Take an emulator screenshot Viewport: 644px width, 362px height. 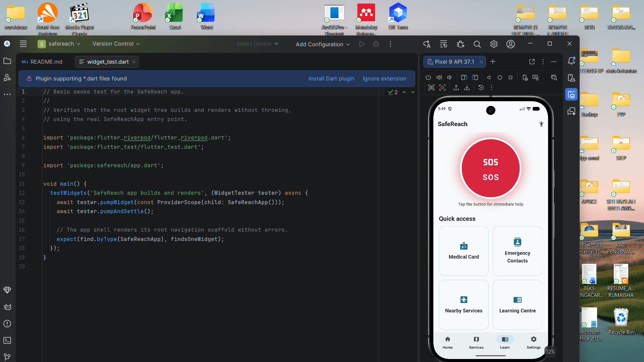coord(431,87)
